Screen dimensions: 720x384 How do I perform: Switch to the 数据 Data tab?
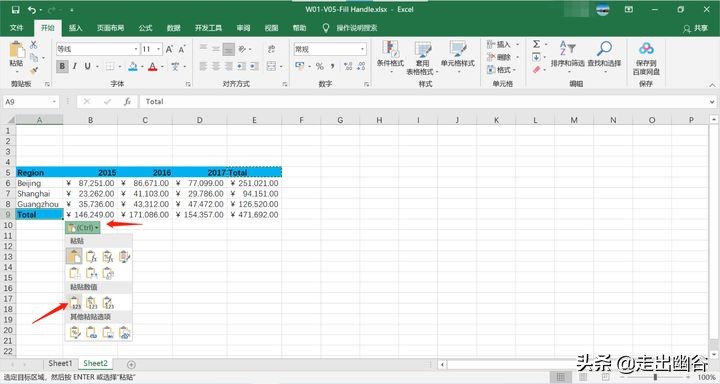point(174,28)
